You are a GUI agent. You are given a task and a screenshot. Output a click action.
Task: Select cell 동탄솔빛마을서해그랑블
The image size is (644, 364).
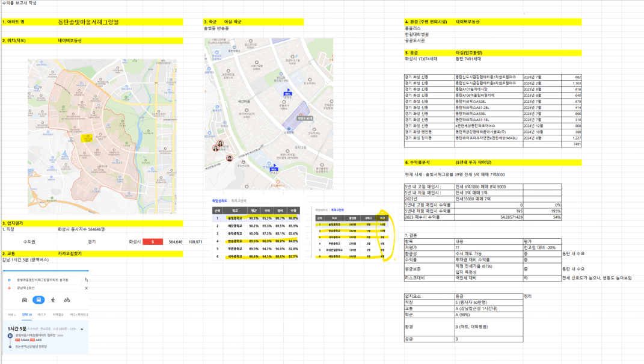click(x=88, y=22)
